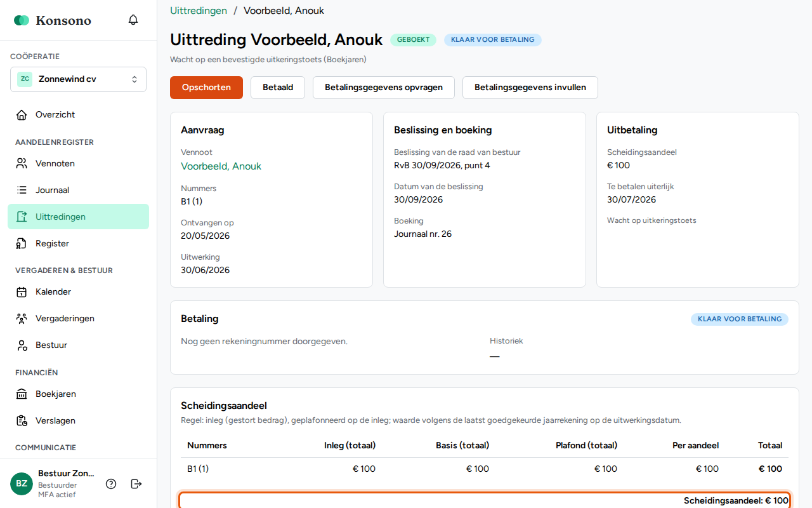Click Betalingsgegevens opvragen button

[384, 88]
